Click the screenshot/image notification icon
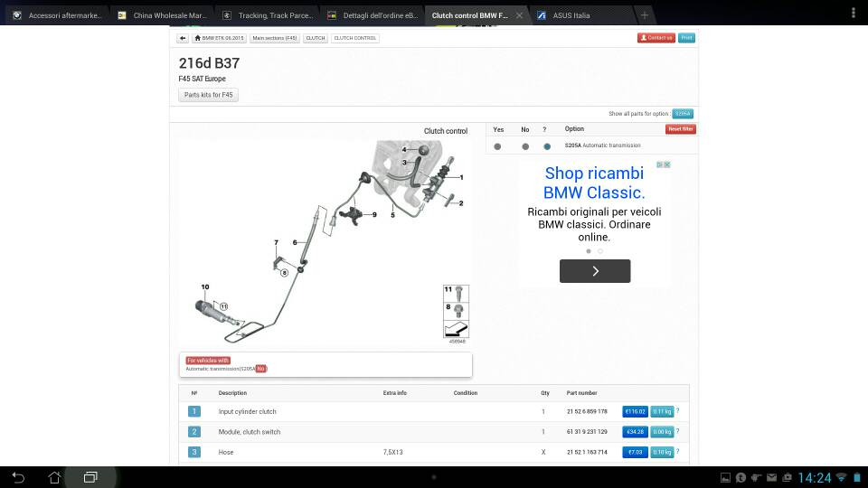This screenshot has height=488, width=868. pos(725,477)
